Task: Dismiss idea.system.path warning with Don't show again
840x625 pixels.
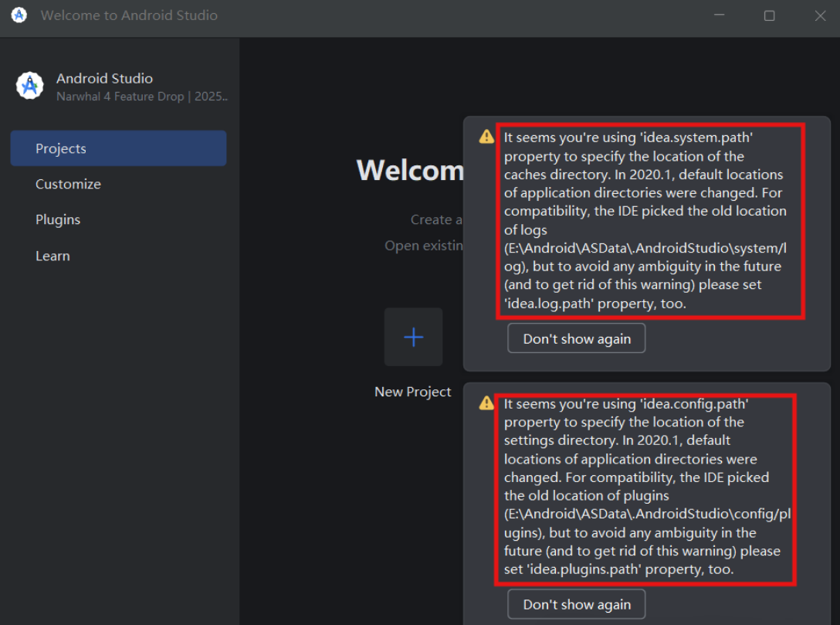Action: pyautogui.click(x=577, y=338)
